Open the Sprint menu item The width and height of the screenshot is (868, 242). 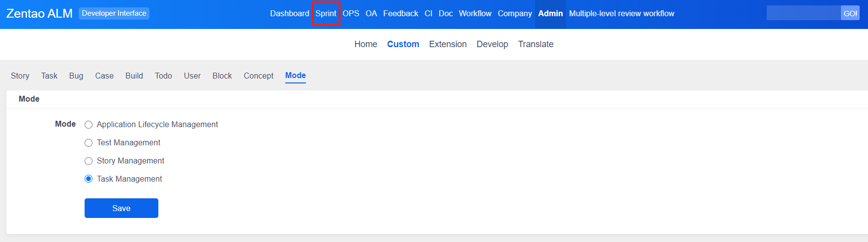coord(326,14)
